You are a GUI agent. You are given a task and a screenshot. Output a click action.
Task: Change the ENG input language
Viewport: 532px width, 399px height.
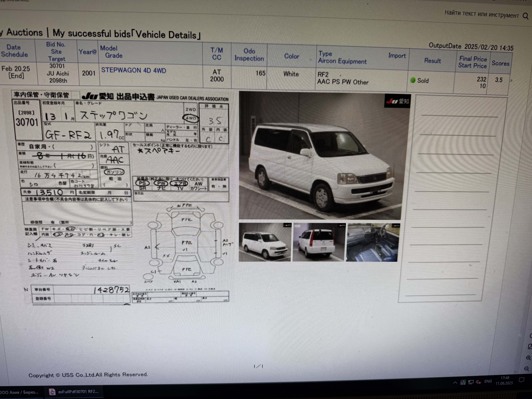[488, 381]
